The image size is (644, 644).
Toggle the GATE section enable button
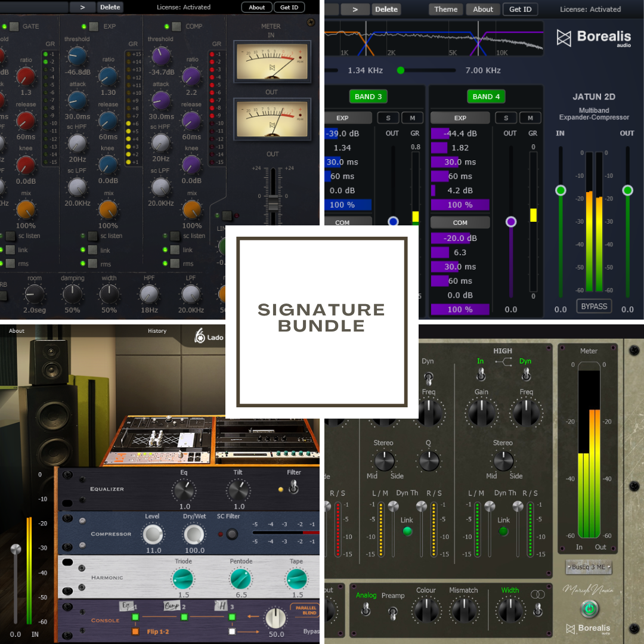(14, 26)
